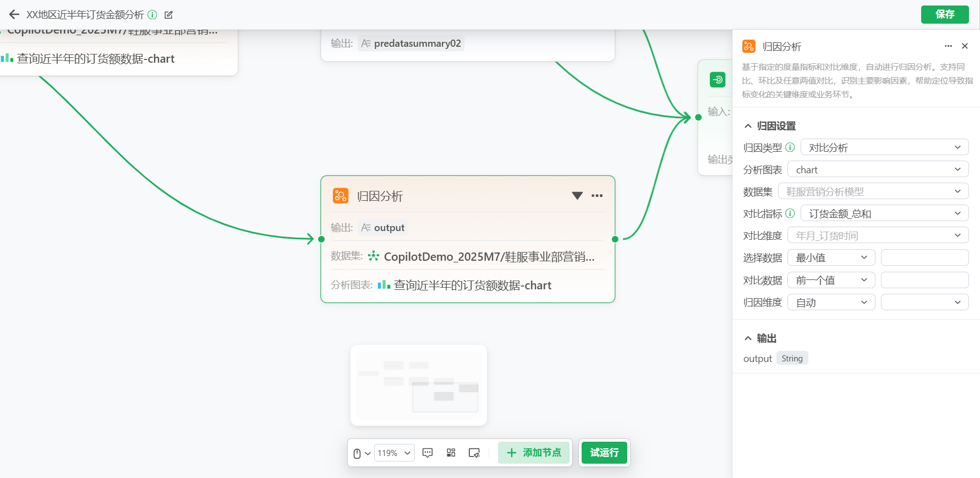The width and height of the screenshot is (980, 478).
Task: Collapse the 归因设置 section
Action: tap(748, 126)
